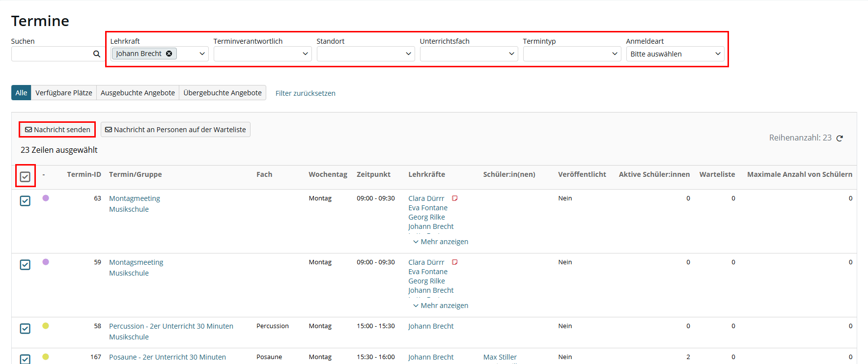Click Musikschule link under Montagsmeeting
Viewport: 868px width, 364px height.
click(x=129, y=273)
